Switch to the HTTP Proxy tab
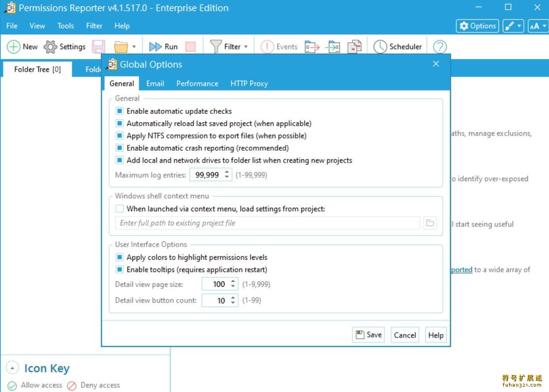Viewport: 549px width, 392px height. point(249,84)
